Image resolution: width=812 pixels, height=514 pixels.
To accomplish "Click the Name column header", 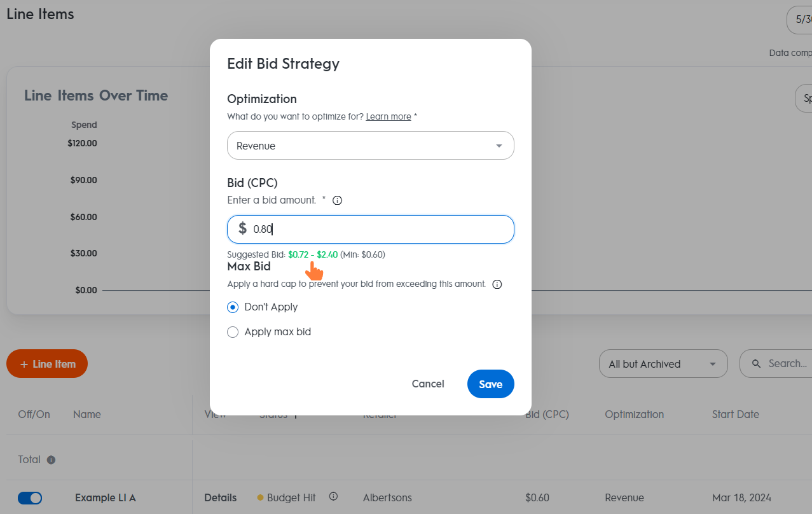I will pos(87,415).
